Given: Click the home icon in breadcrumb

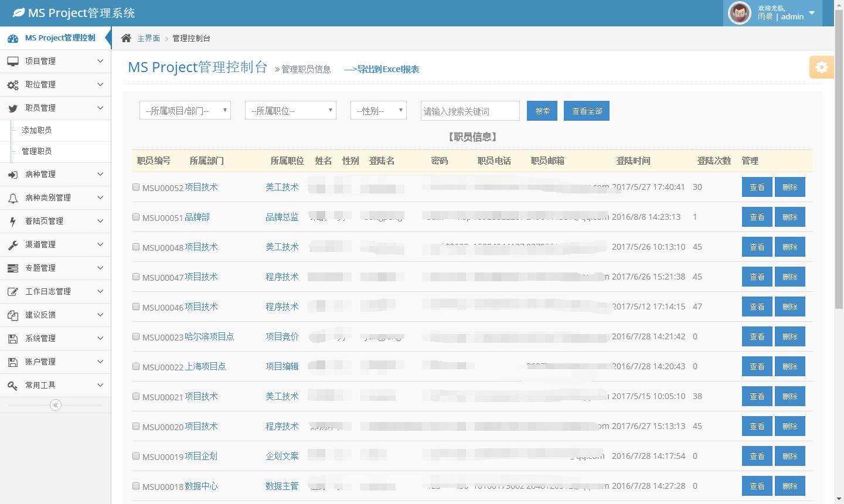Looking at the screenshot, I should (x=126, y=38).
